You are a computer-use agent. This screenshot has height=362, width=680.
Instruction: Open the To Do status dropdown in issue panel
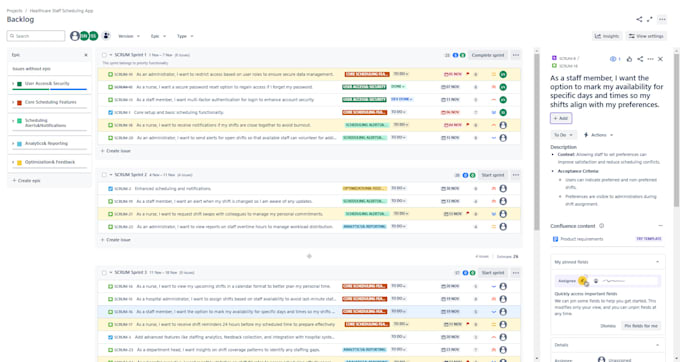(563, 135)
